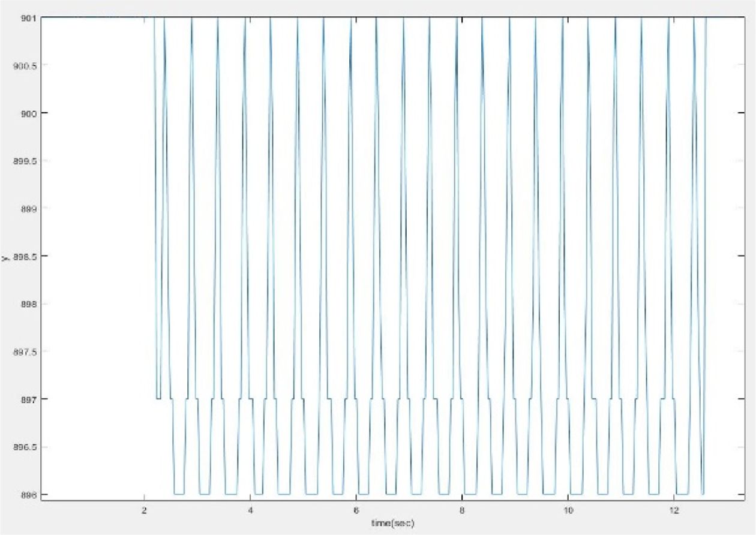
Task: Click the "y" axis label on left
Action: [5, 258]
